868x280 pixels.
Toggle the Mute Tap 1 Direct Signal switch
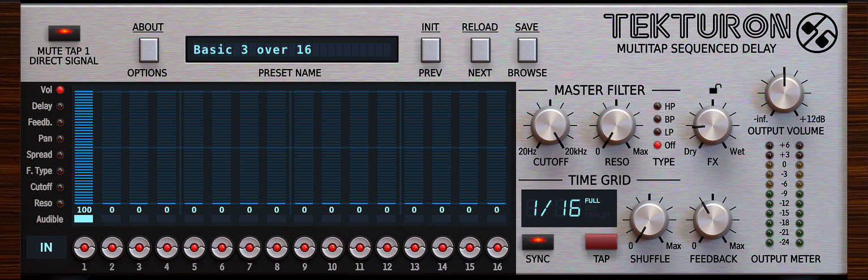(x=64, y=34)
